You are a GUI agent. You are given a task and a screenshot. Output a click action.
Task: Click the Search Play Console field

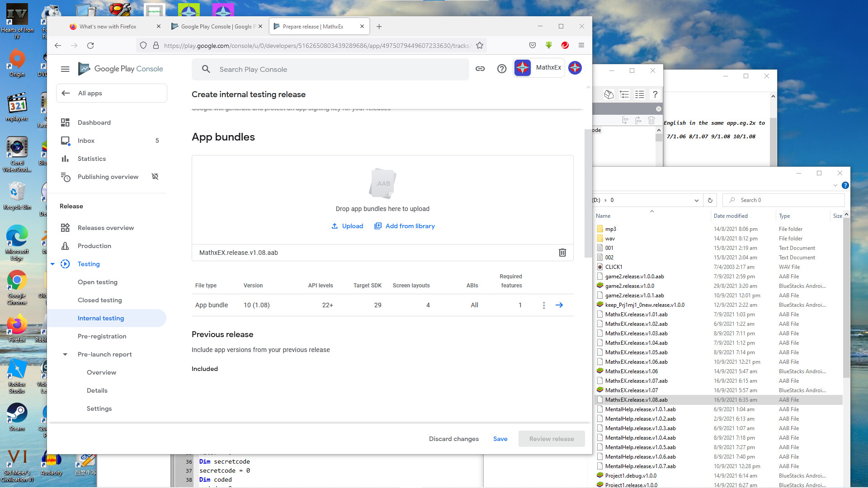click(330, 69)
